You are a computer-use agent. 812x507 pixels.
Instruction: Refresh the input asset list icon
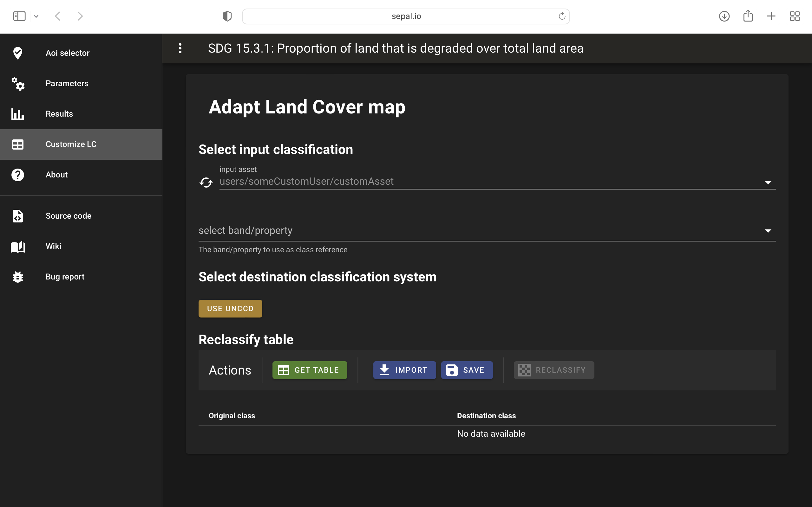206,183
